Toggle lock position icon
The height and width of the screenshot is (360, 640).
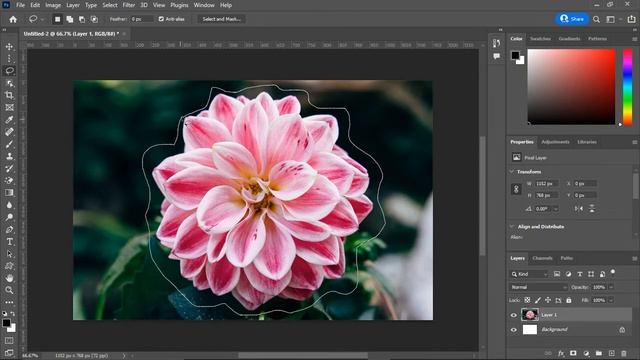point(548,300)
